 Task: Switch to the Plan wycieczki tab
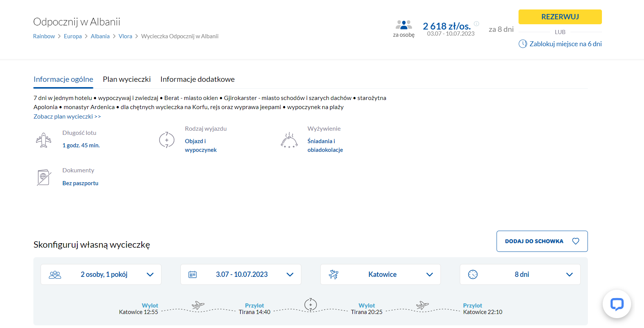(127, 79)
